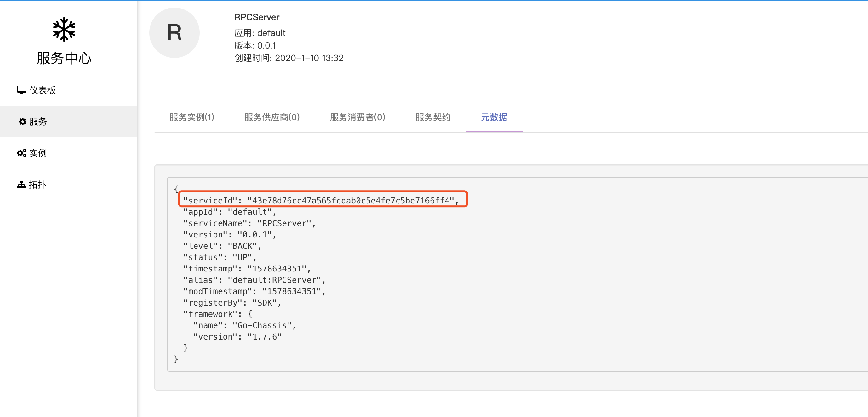
Task: Switch to the 服务实例(1) tab
Action: tap(192, 117)
